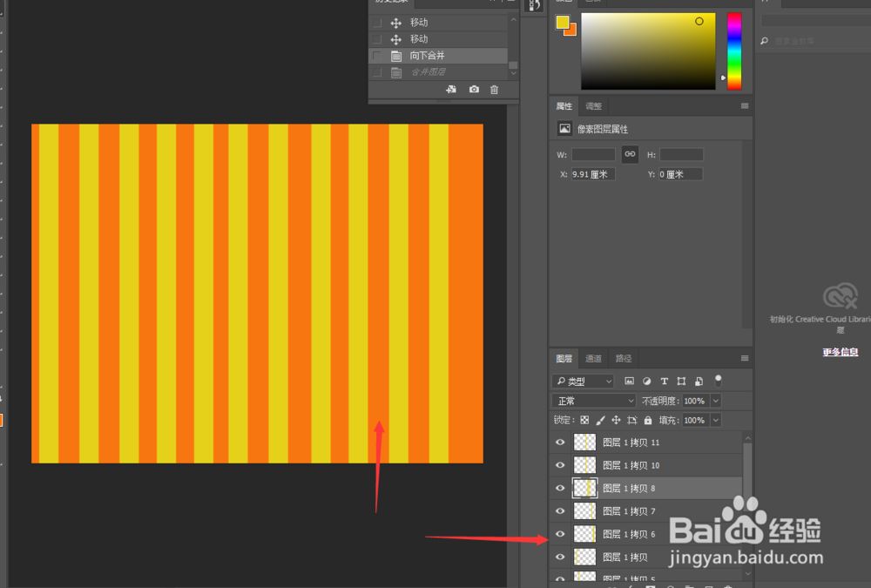The width and height of the screenshot is (871, 588).
Task: Toggle link between width and height
Action: click(630, 154)
